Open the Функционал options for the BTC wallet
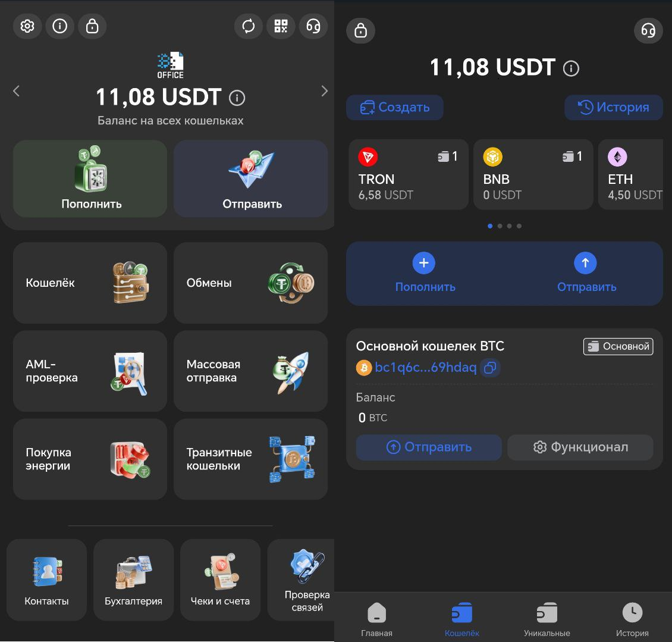This screenshot has height=642, width=672. pyautogui.click(x=580, y=447)
